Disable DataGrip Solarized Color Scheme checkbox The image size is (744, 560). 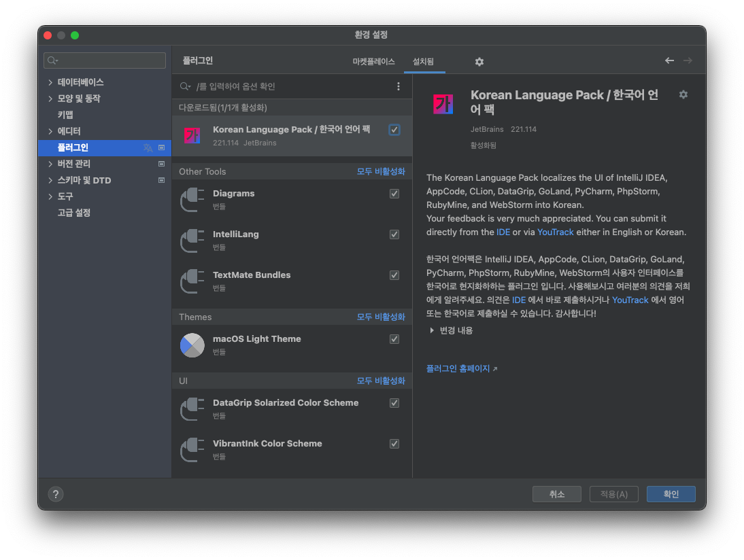[x=394, y=403]
